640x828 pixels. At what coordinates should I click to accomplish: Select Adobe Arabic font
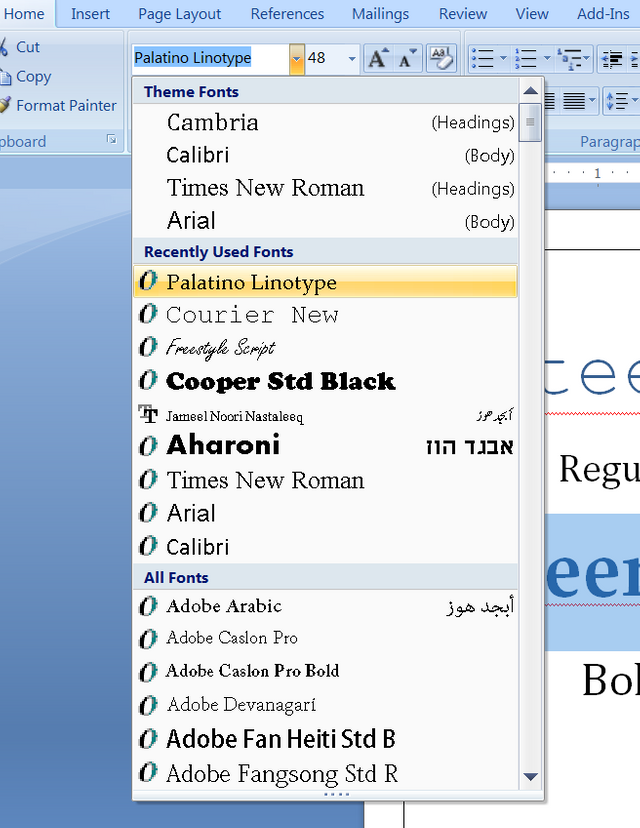(325, 606)
